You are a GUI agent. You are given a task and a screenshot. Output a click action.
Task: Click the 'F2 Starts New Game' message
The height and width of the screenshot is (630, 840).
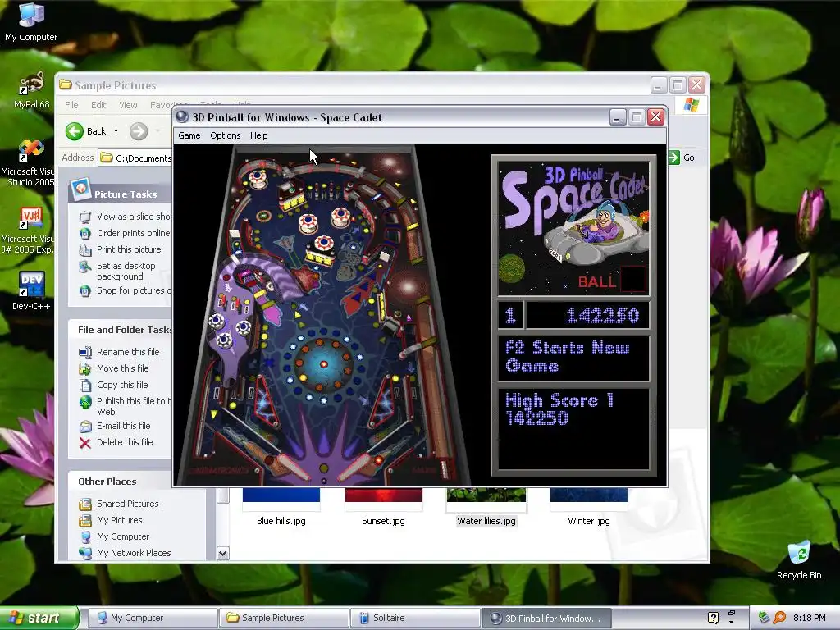573,358
